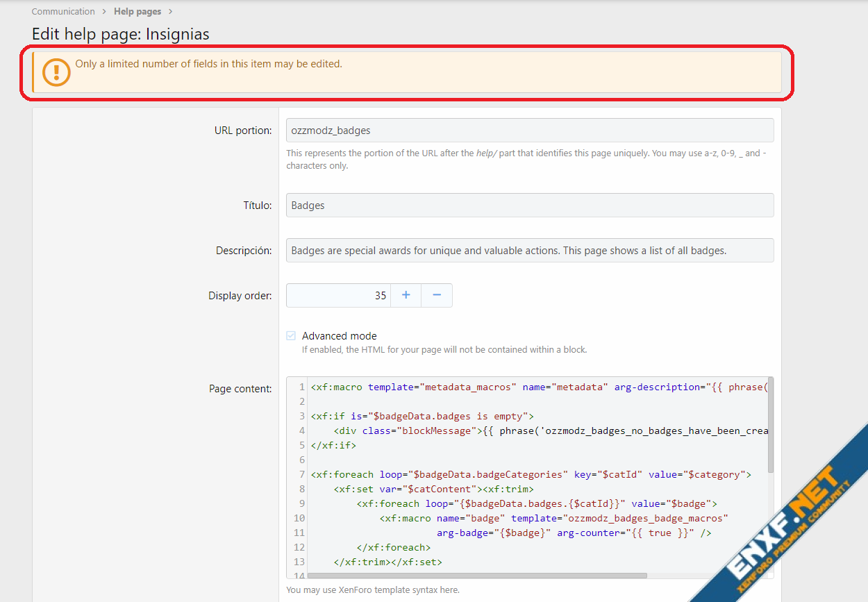Click into the Título input field
This screenshot has width=868, height=602.
(x=529, y=206)
